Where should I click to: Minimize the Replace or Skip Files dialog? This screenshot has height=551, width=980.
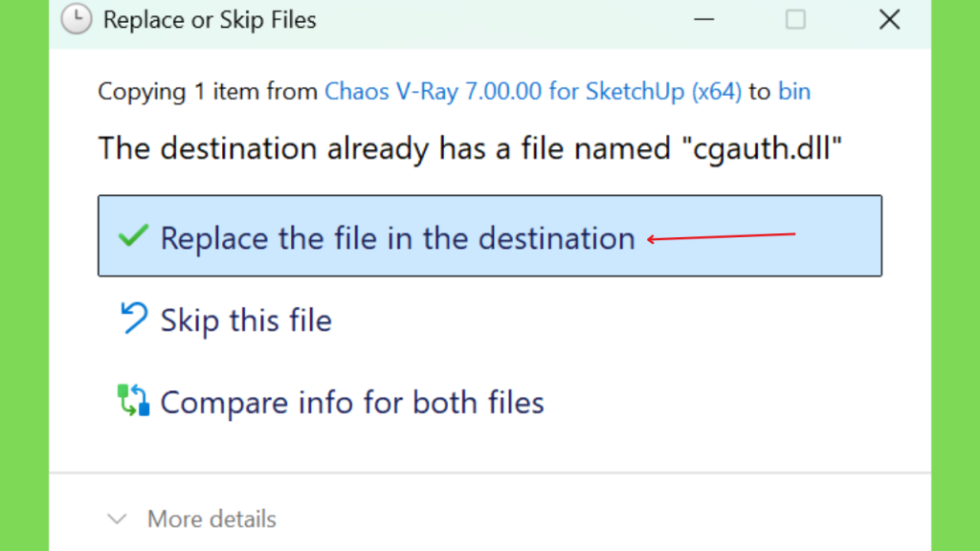tap(703, 19)
